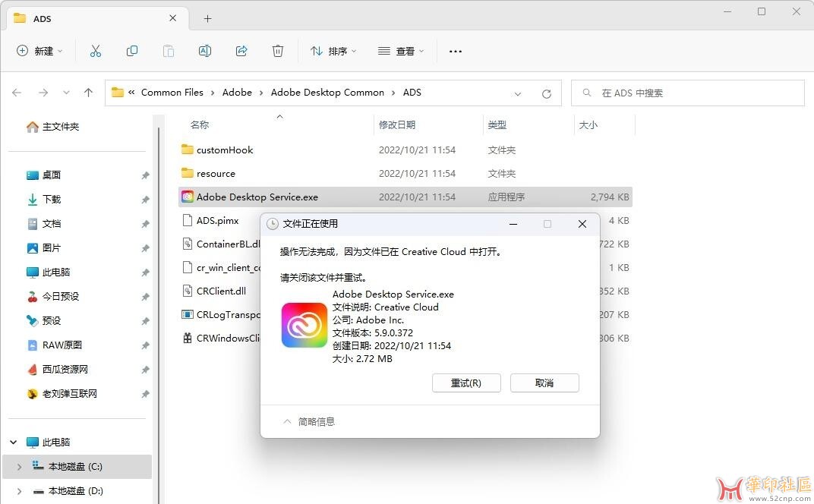Select the cr_win_client file
The width and height of the screenshot is (814, 504).
[x=221, y=268]
